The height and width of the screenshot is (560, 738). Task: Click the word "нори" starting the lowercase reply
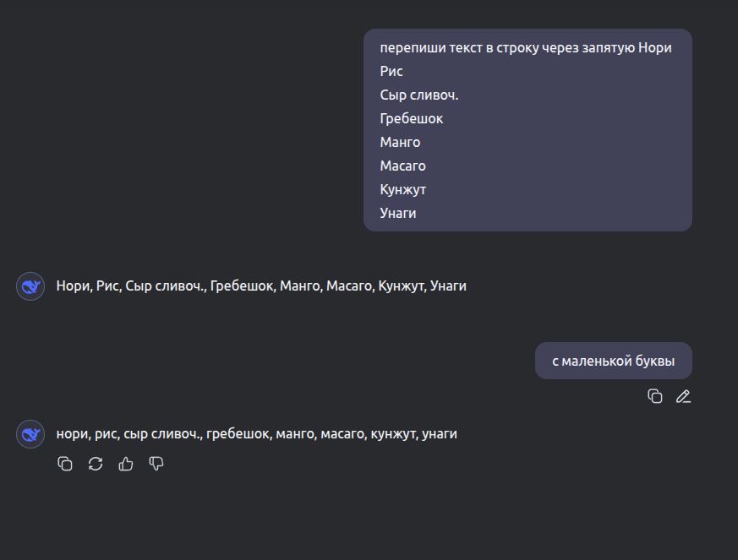[x=72, y=434]
